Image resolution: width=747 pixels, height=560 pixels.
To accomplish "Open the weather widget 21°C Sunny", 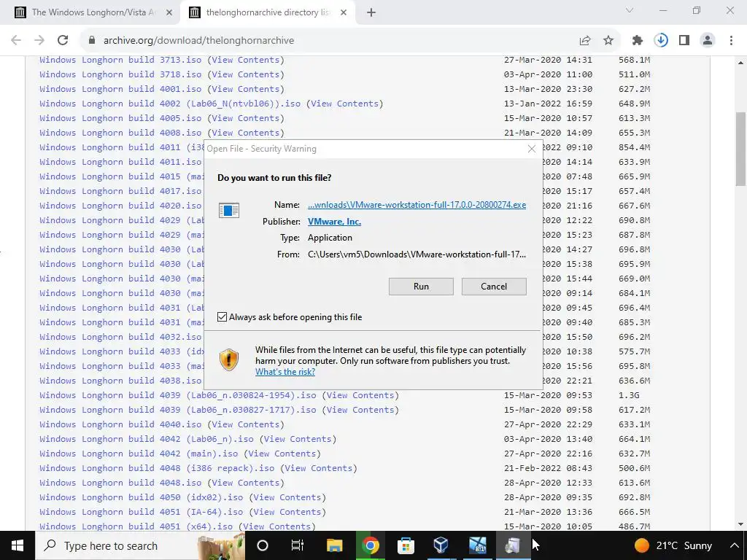I will (673, 545).
